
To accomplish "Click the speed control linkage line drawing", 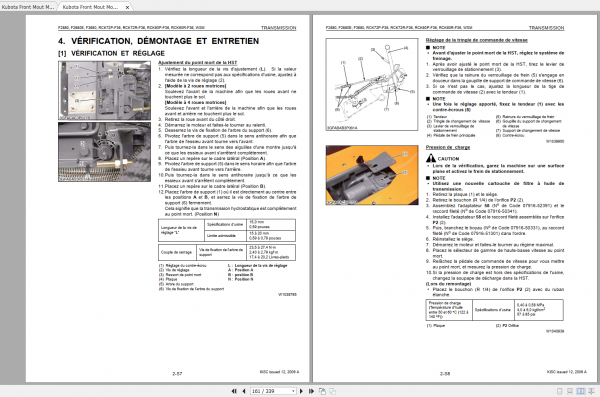I will (372, 84).
